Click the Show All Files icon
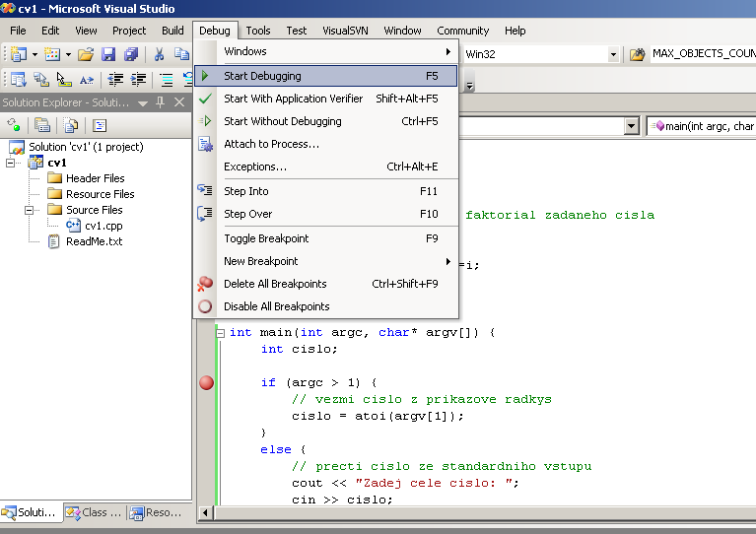 [x=71, y=125]
